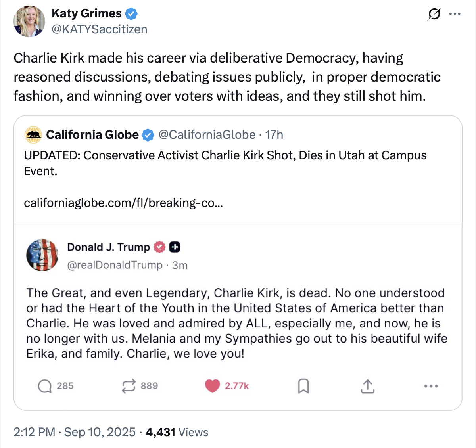Toggle the red heart like button
Viewport: 476px width, 448px height.
click(212, 386)
